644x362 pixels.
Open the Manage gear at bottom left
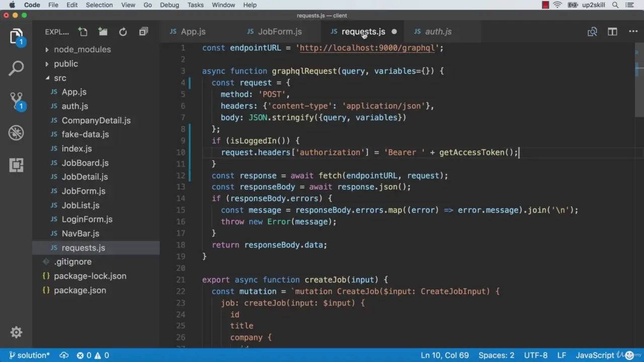pyautogui.click(x=16, y=332)
